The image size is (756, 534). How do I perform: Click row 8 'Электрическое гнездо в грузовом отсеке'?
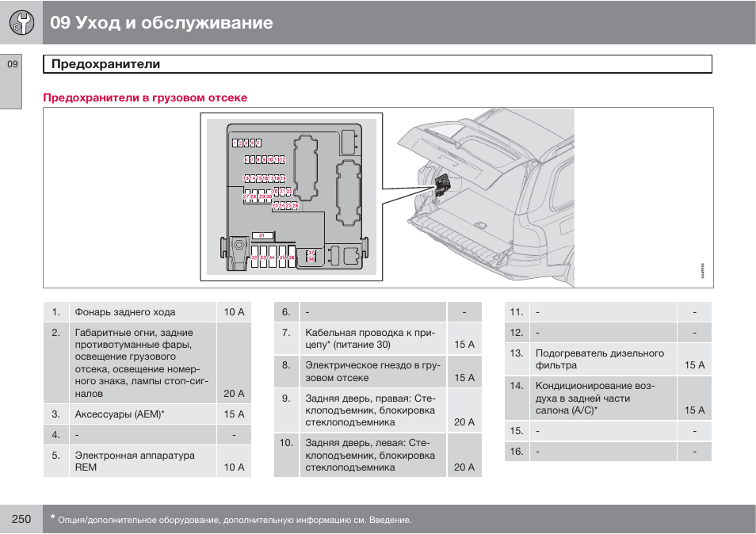click(x=377, y=372)
